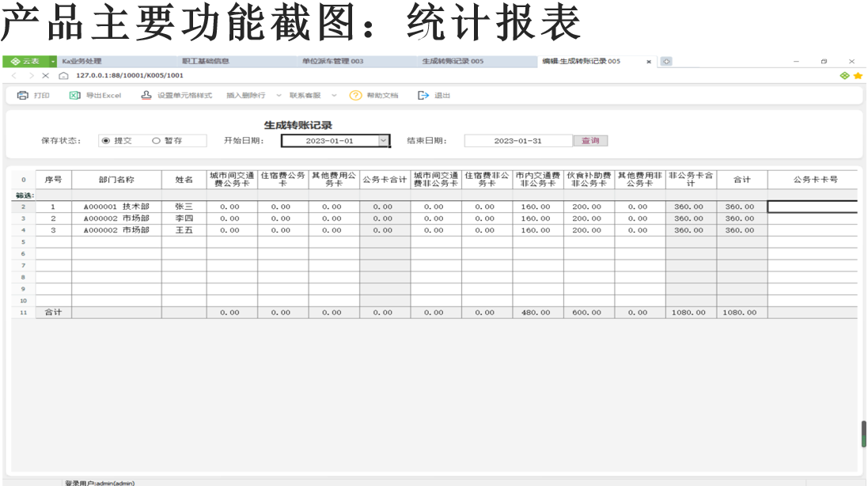Click the address bar URL
This screenshot has width=868, height=486.
(130, 75)
